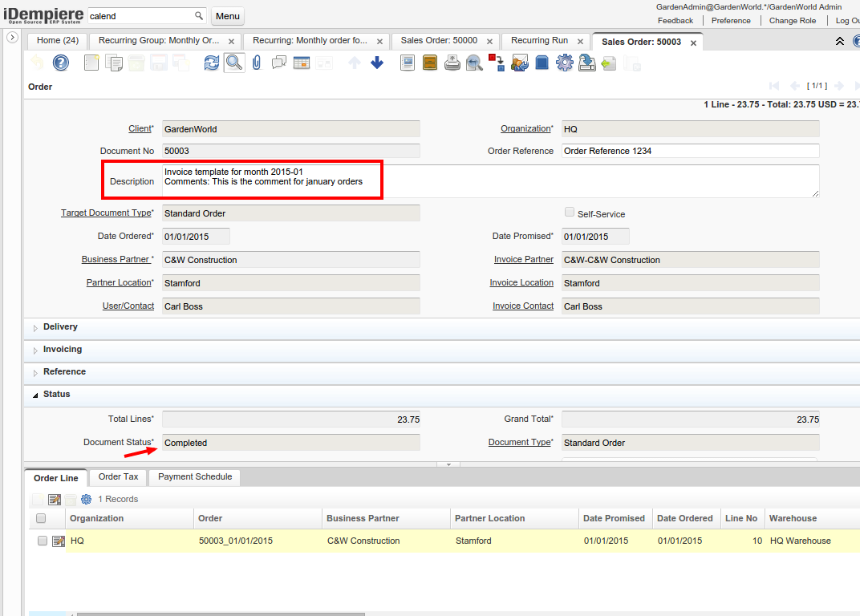Go to next record with down arrow
This screenshot has height=616, width=860.
[377, 63]
